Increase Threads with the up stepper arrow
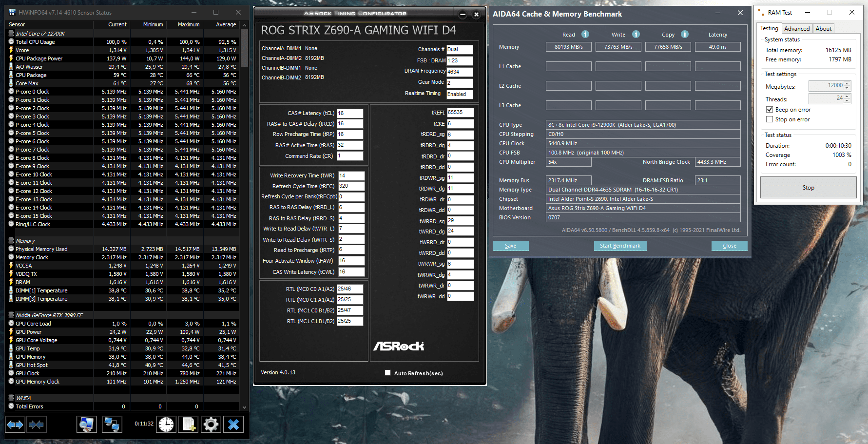Viewport: 868px width, 444px height. point(847,96)
